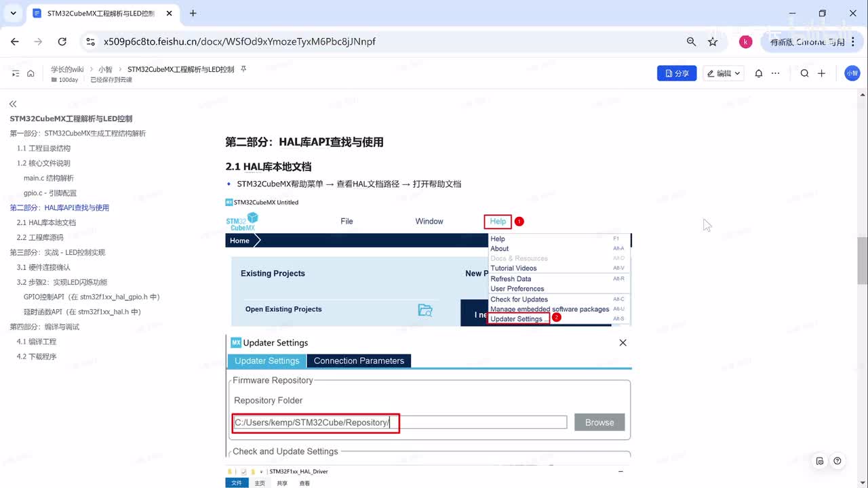Image resolution: width=868 pixels, height=488 pixels.
Task: Jump to 第一部分 outline entry
Action: (x=78, y=134)
